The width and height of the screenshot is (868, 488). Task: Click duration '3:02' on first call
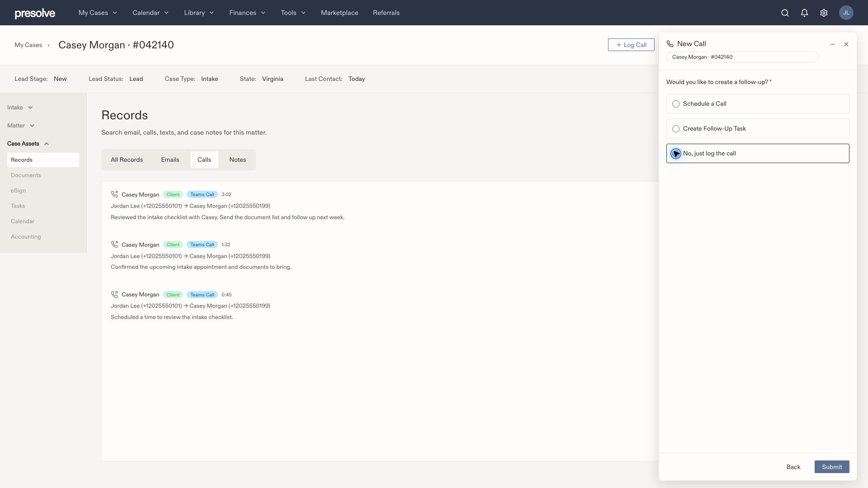(x=226, y=194)
